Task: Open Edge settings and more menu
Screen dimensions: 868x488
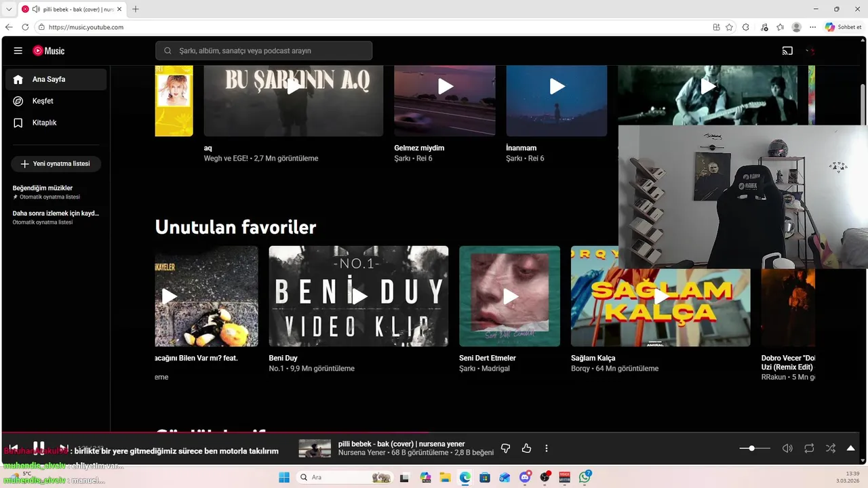Action: (x=812, y=27)
